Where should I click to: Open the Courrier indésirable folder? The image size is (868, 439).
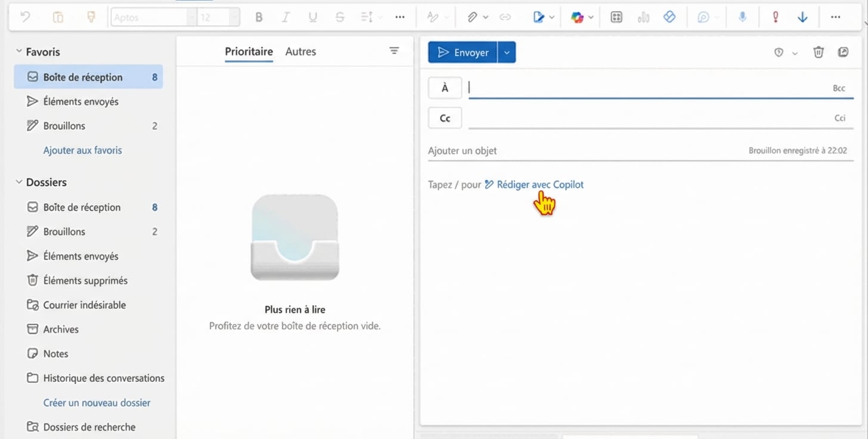84,305
